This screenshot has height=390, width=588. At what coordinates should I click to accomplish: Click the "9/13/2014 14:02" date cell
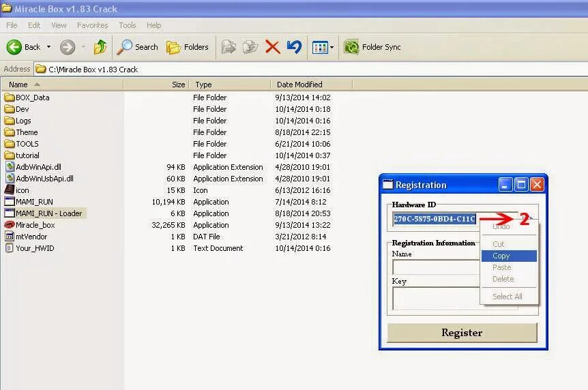(x=303, y=97)
